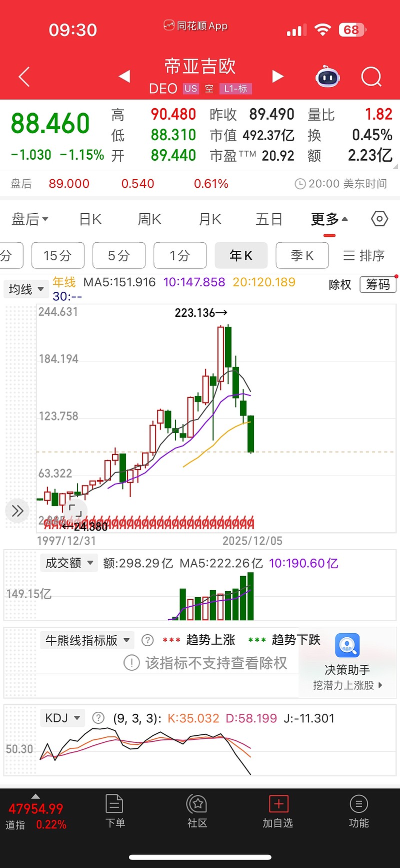Image resolution: width=400 pixels, height=868 pixels.
Task: Tap the fullscreen expand chart icon
Action: coord(75,511)
